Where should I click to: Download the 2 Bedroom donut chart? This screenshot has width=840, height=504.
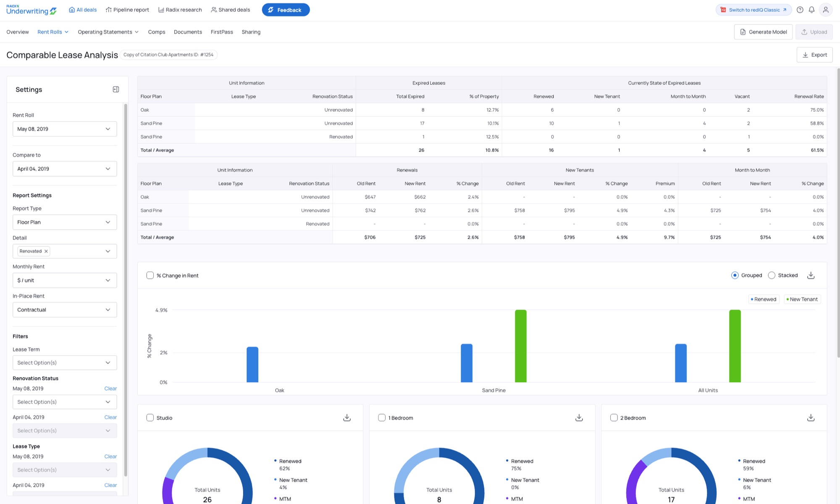point(811,417)
